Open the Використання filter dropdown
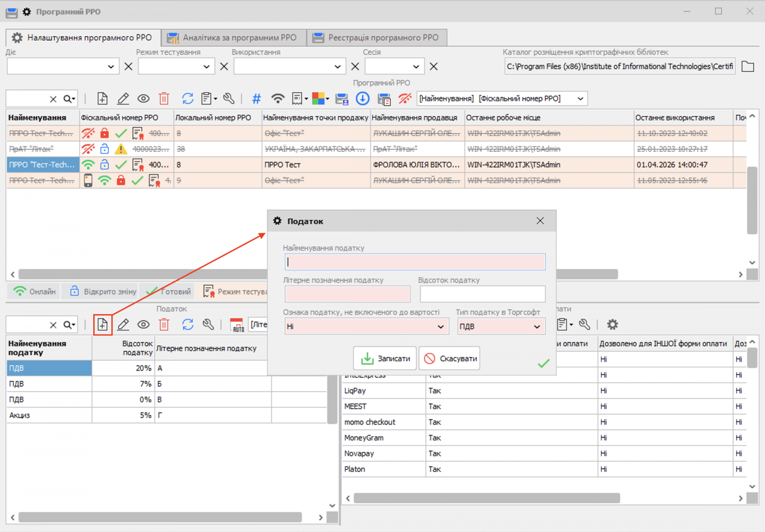 (338, 66)
